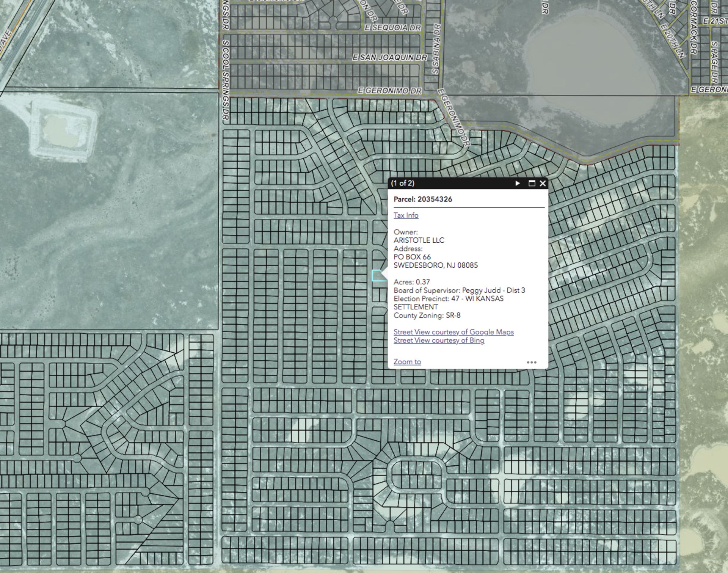
Task: Click the S COOL SPRINGS DR street label
Action: (225, 80)
